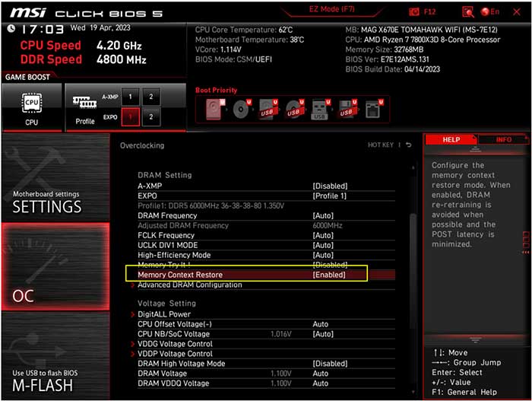The width and height of the screenshot is (532, 401).
Task: Enable A-XMP profile 2
Action: tap(151, 97)
